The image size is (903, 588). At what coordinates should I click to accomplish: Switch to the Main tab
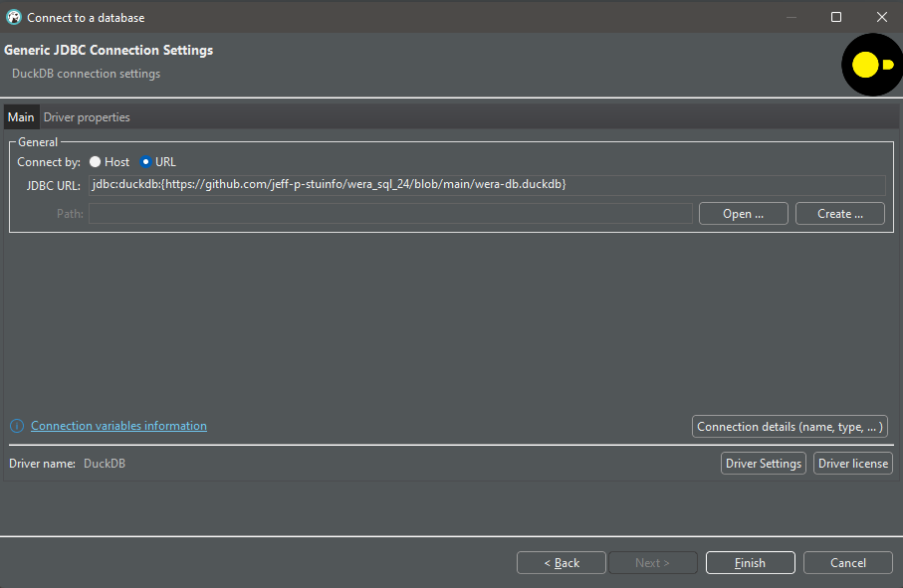(21, 117)
